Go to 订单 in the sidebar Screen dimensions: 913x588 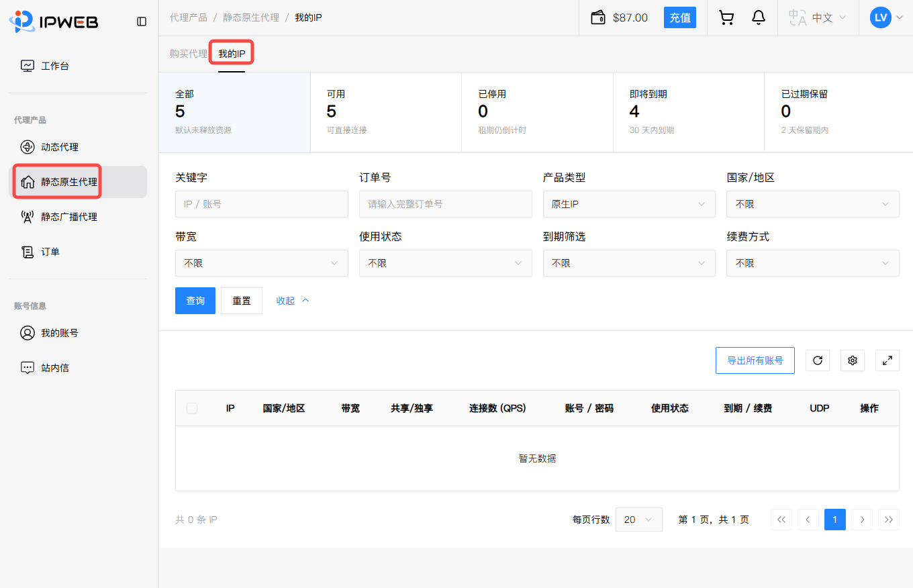coord(78,252)
